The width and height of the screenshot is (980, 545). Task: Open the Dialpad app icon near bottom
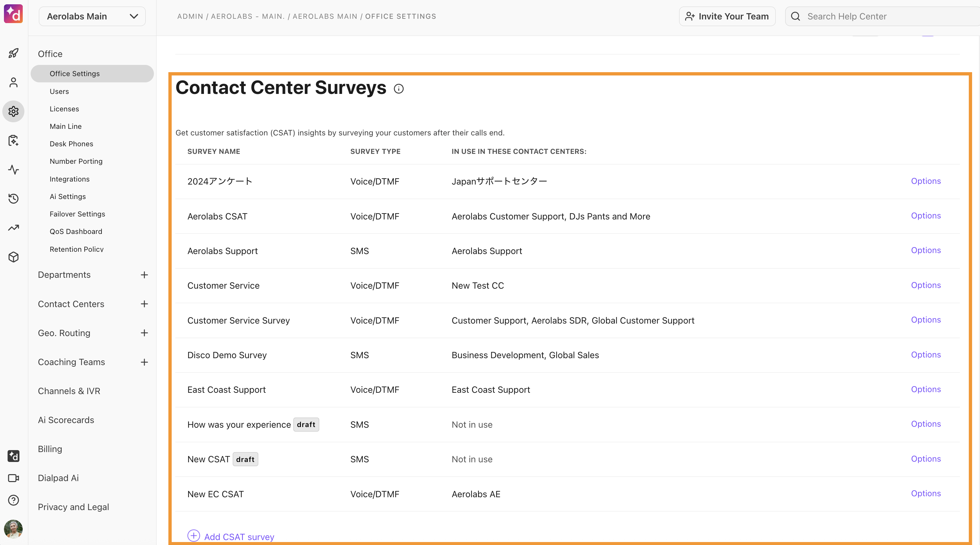pyautogui.click(x=13, y=456)
